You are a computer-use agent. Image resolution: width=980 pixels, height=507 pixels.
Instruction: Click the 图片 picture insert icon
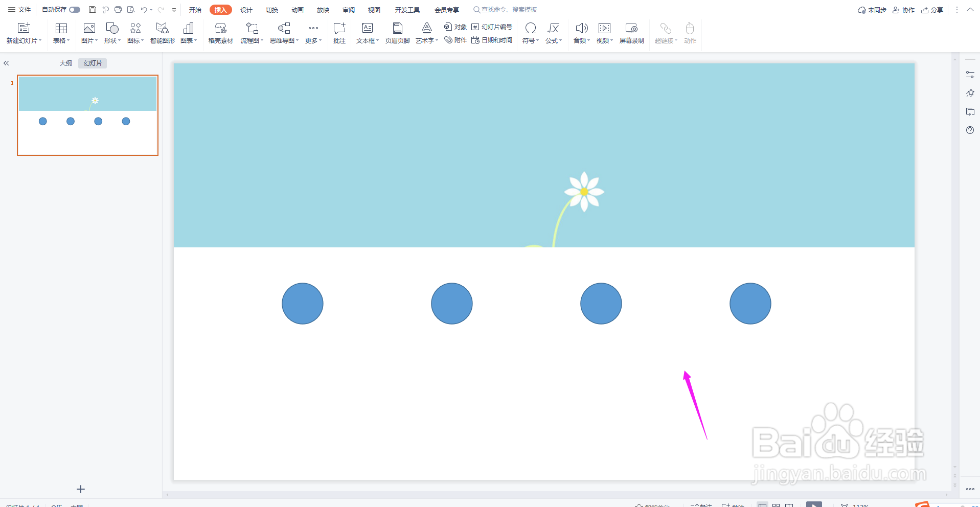pos(89,28)
